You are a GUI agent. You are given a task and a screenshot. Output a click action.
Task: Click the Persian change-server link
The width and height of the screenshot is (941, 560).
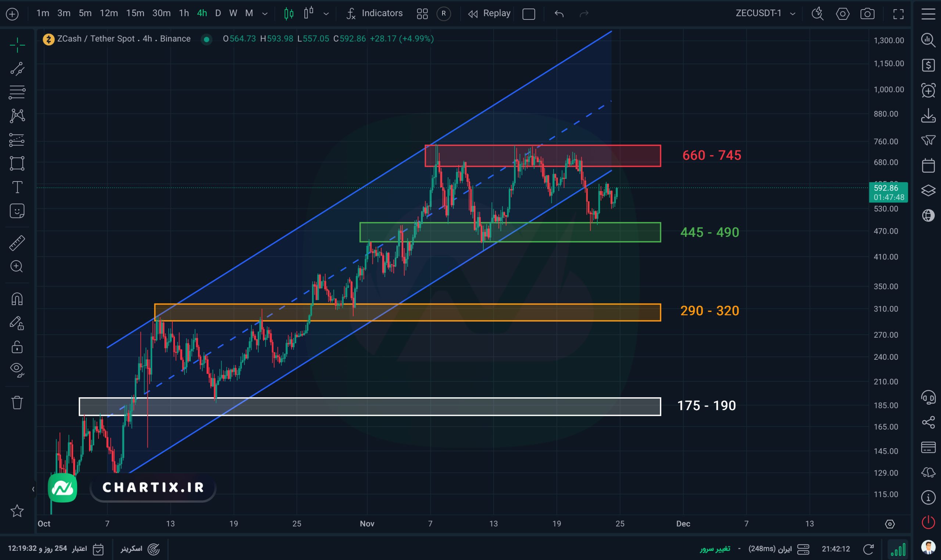tap(715, 549)
